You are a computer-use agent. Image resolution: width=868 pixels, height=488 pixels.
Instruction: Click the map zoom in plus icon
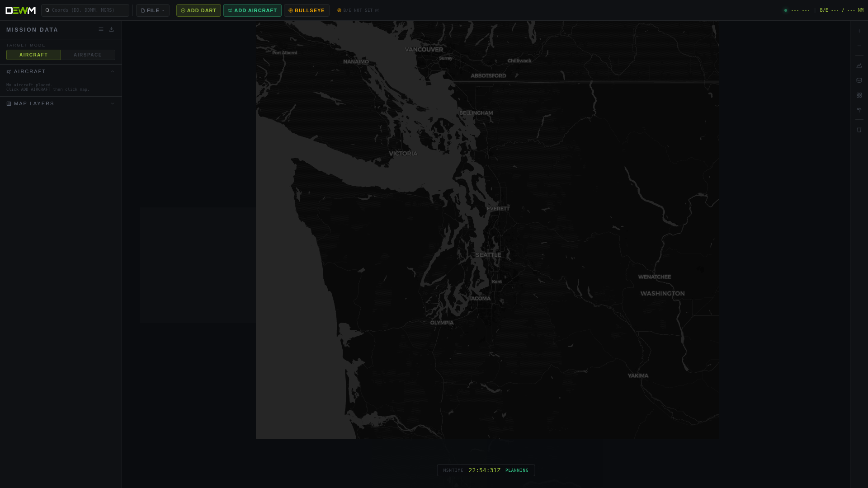click(859, 31)
